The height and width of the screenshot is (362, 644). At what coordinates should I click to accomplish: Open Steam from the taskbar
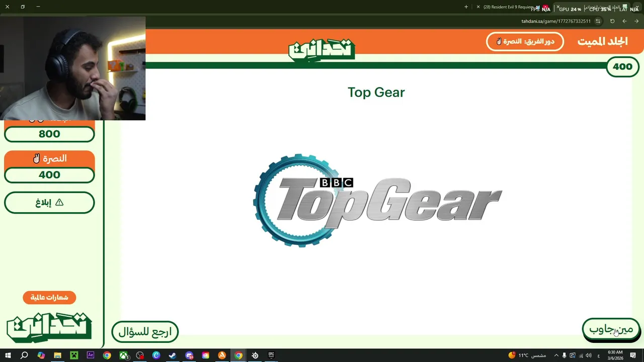pyautogui.click(x=173, y=355)
